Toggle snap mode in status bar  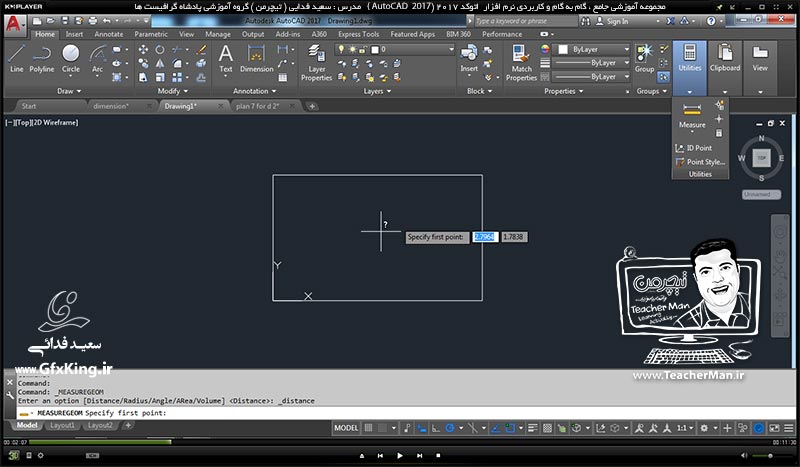(382, 428)
